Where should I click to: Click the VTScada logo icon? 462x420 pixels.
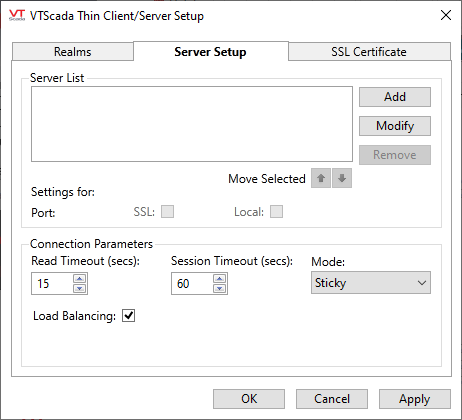click(x=17, y=15)
